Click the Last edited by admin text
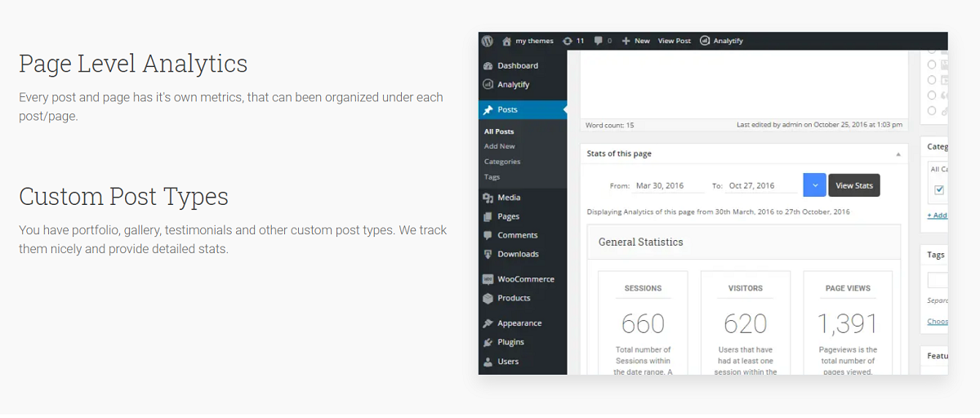This screenshot has width=980, height=418. pyautogui.click(x=819, y=125)
